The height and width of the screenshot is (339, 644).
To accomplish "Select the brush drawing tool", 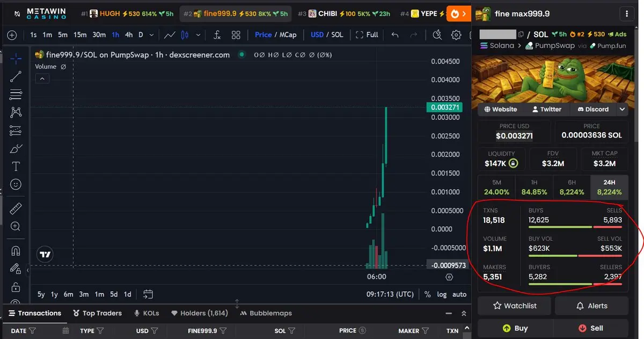I will [16, 148].
